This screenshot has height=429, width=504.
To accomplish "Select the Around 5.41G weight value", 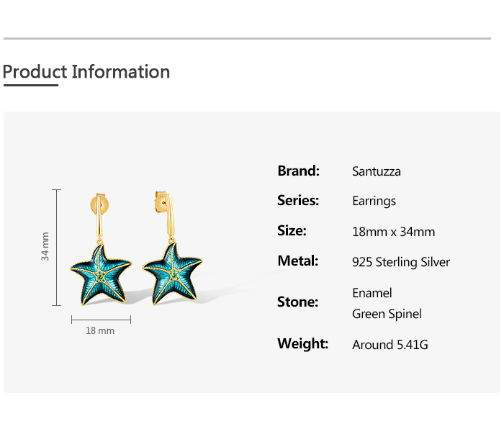I will point(390,345).
